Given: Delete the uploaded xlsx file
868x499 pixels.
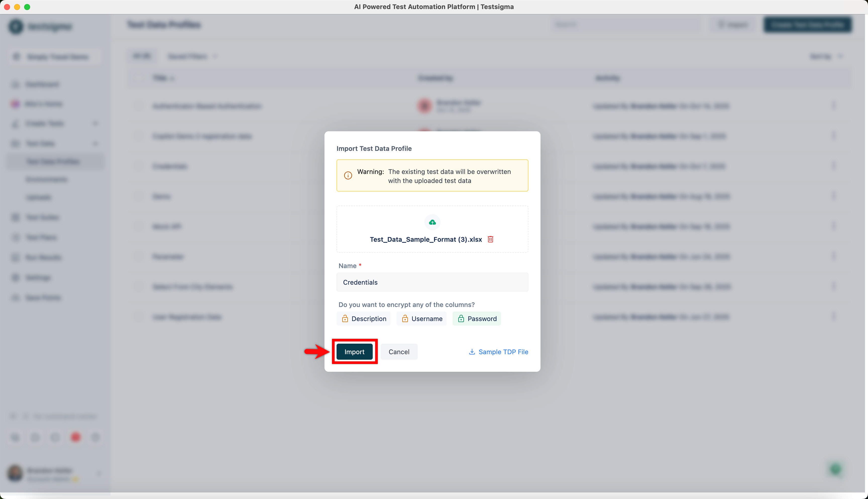Looking at the screenshot, I should click(490, 239).
